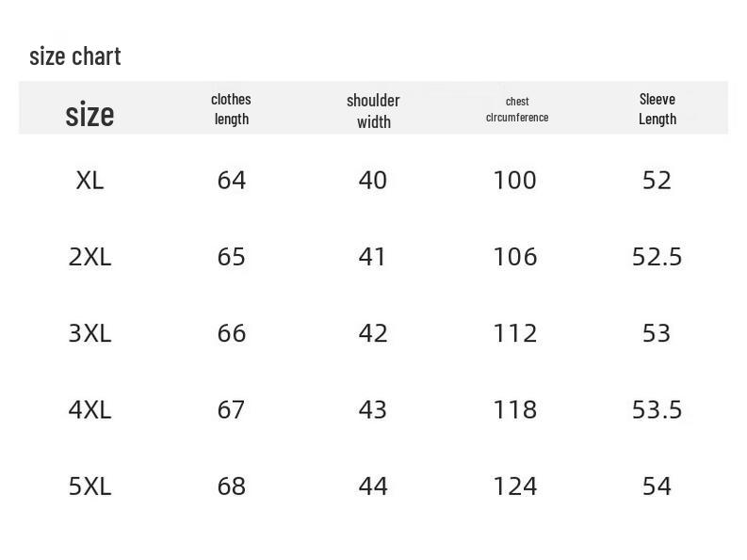This screenshot has height=560, width=747.
Task: Click the "size chart" title text
Action: click(x=75, y=56)
